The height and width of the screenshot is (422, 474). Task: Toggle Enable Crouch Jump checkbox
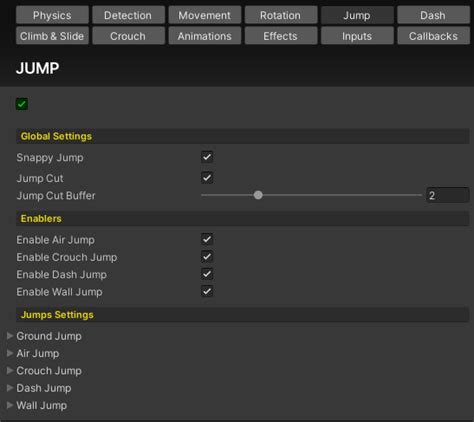tap(207, 256)
